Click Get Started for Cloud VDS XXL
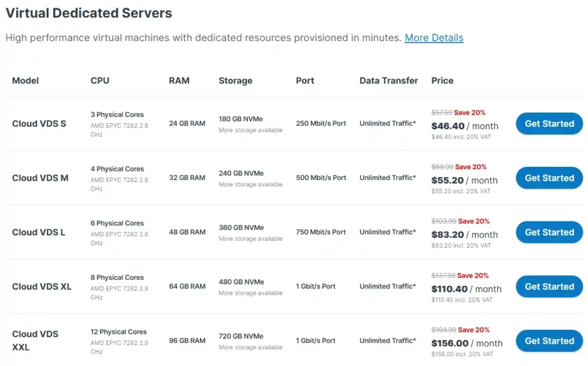This screenshot has width=588, height=366. click(x=548, y=340)
